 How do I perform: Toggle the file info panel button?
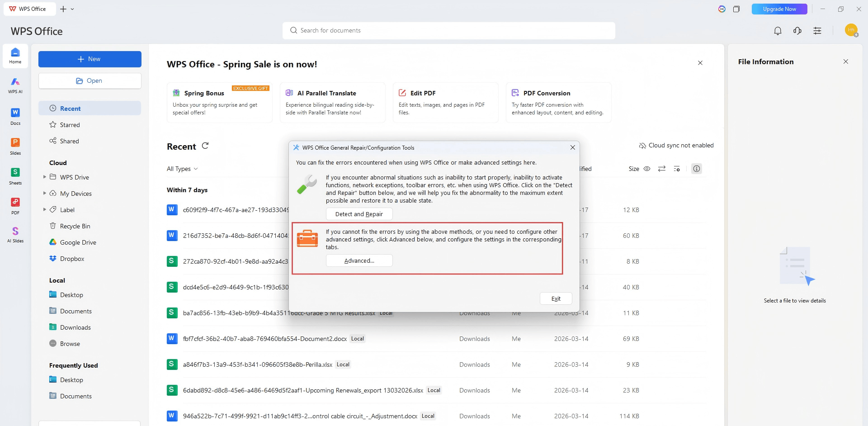coord(697,169)
